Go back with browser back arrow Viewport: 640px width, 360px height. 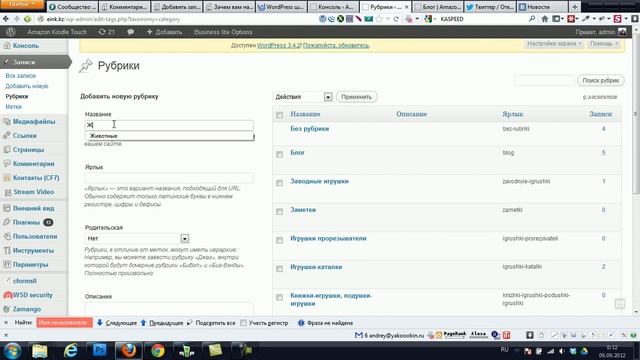coord(6,19)
